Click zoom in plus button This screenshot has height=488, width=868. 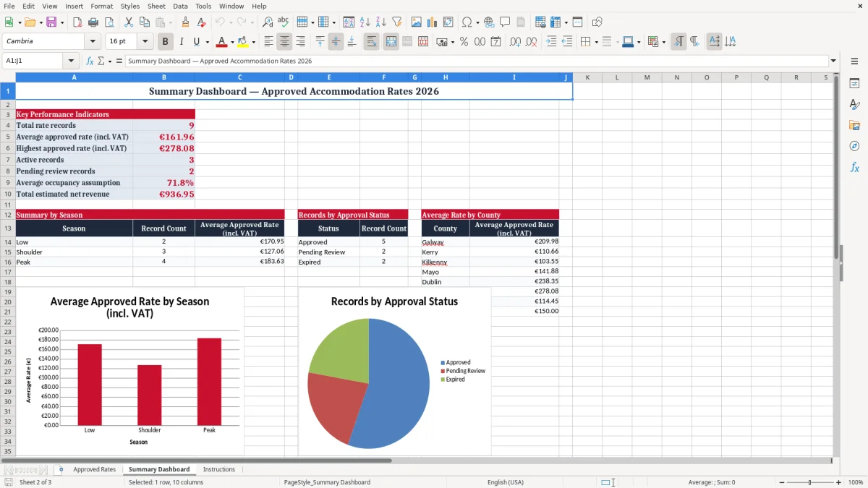coord(839,482)
